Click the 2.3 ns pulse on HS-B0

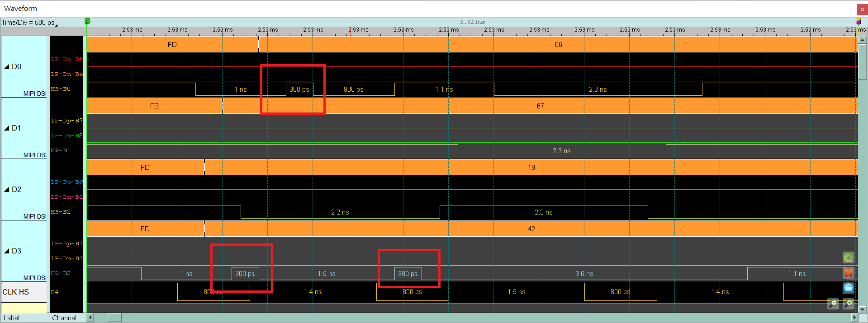coord(598,89)
